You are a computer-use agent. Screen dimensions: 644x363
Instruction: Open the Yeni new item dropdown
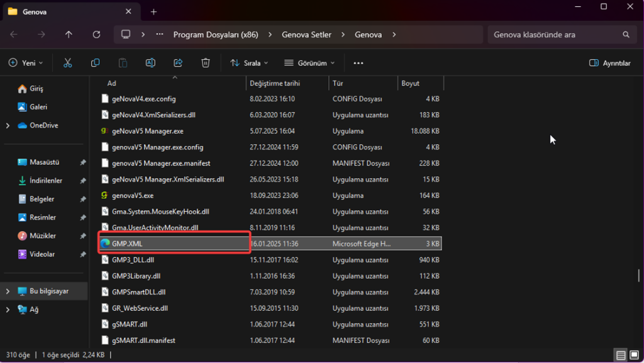click(x=26, y=63)
